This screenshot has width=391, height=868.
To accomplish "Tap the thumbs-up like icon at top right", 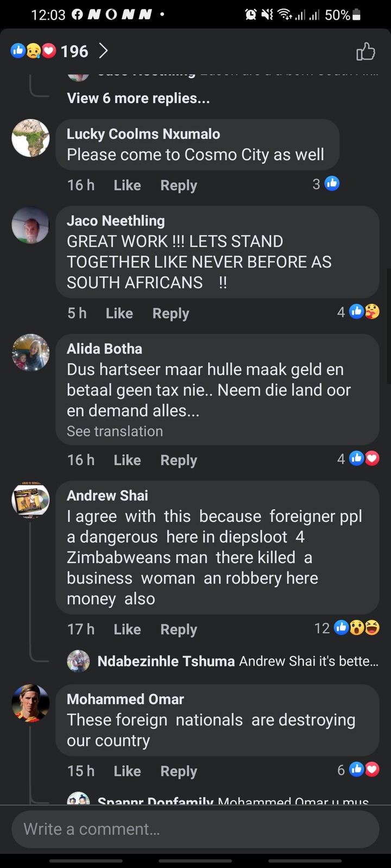I will click(365, 52).
